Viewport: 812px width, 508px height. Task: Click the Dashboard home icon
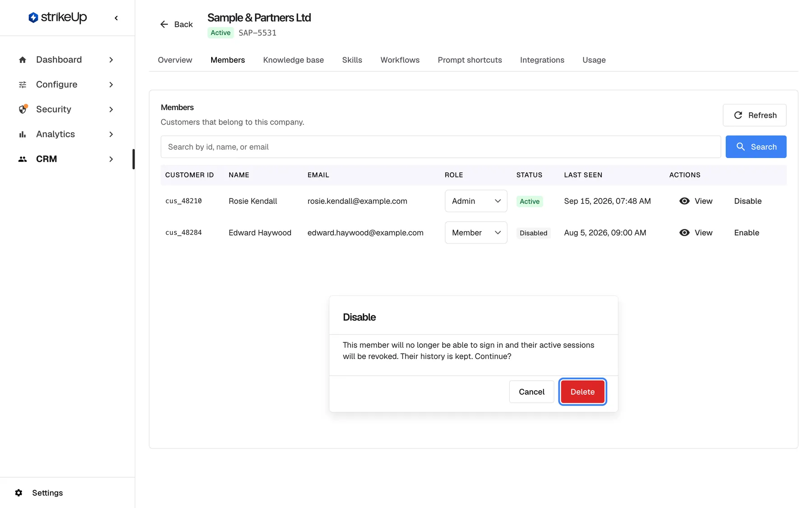[23, 60]
